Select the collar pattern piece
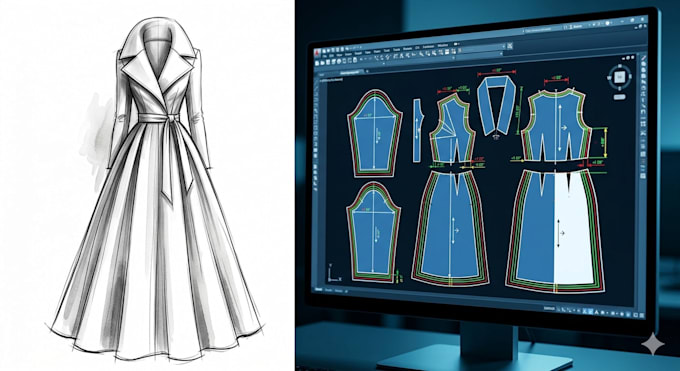680x371 pixels. click(x=496, y=104)
